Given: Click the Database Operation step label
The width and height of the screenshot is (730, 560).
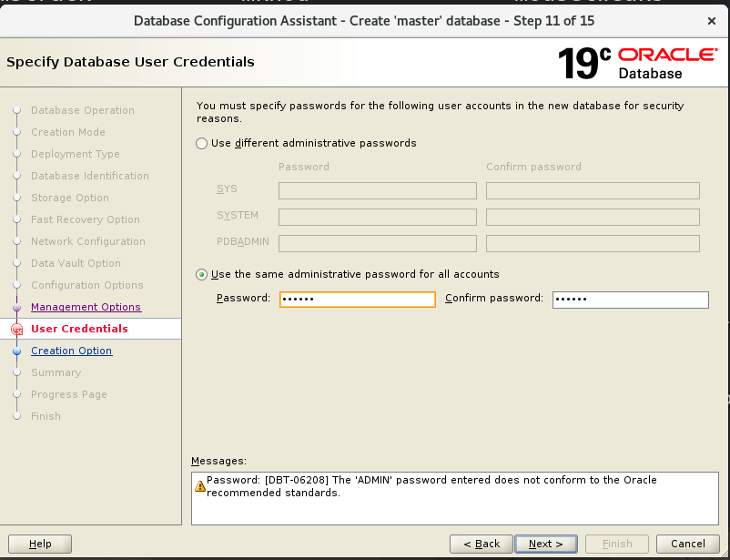Looking at the screenshot, I should click(x=83, y=110).
